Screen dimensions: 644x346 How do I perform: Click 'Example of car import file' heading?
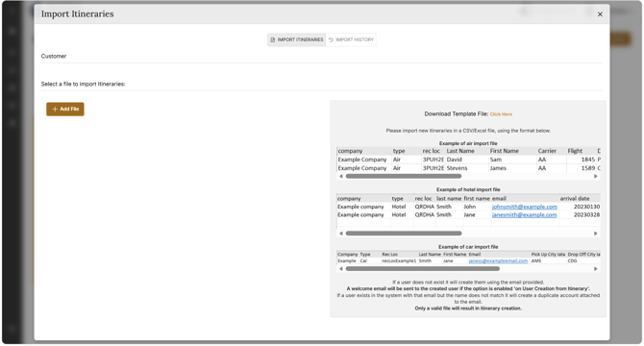(x=468, y=247)
